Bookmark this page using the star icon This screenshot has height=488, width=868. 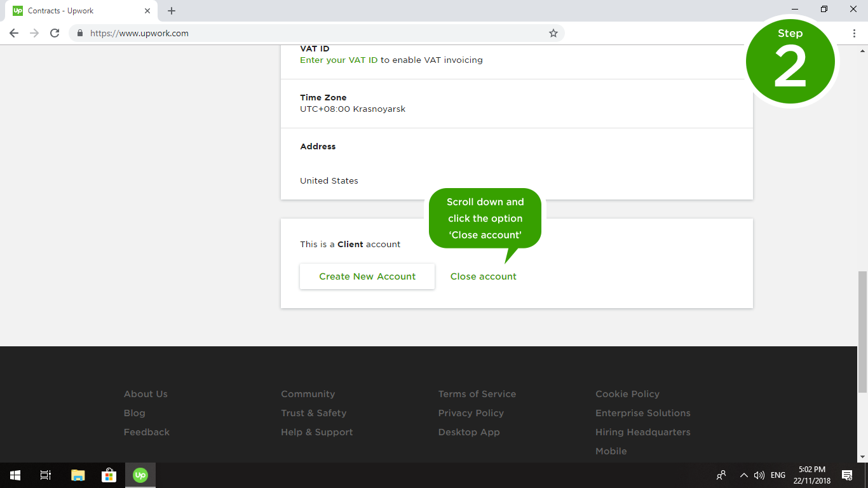click(553, 33)
